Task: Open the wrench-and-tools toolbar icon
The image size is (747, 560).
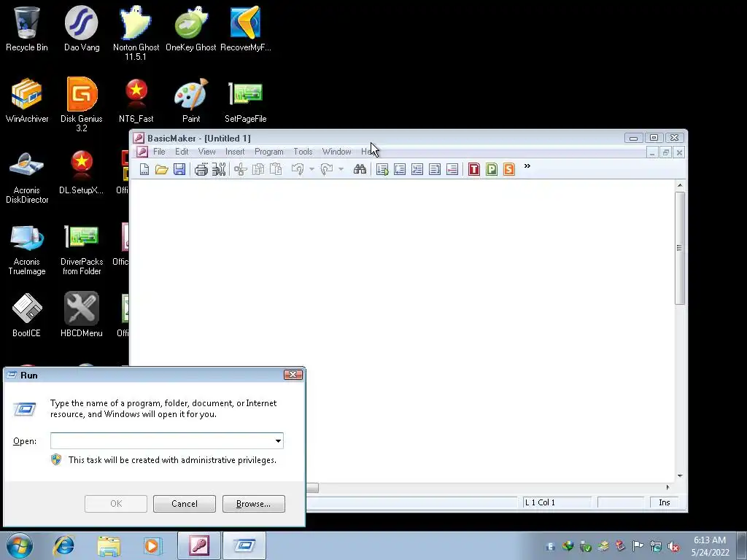Action: pyautogui.click(x=219, y=169)
